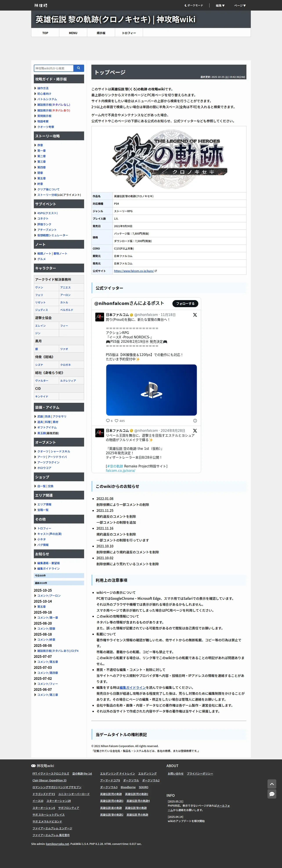
Task: Open the MENU navigation tab
Action: tap(73, 33)
